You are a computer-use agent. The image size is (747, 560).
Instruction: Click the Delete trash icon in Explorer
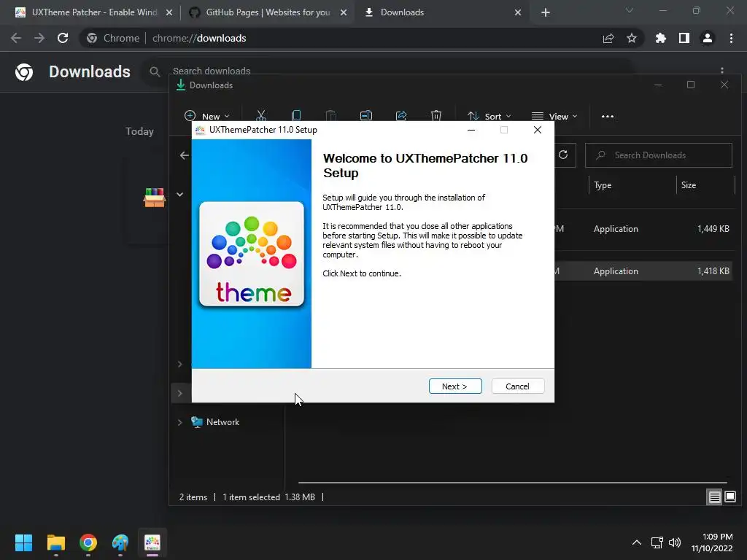pyautogui.click(x=436, y=116)
